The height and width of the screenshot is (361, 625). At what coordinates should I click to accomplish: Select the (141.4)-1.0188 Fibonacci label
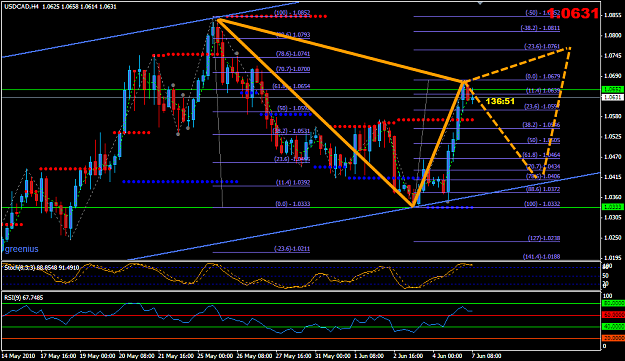click(x=541, y=257)
